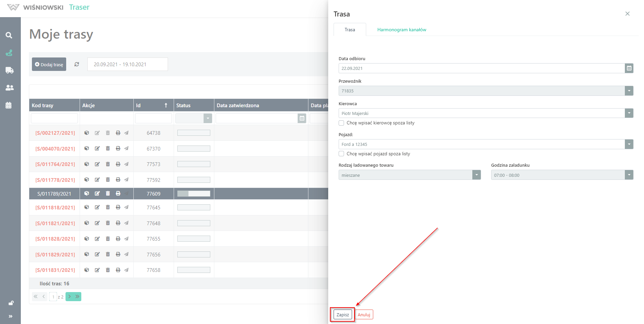Open the calendar icon in left sidebar
The image size is (644, 324).
9,105
